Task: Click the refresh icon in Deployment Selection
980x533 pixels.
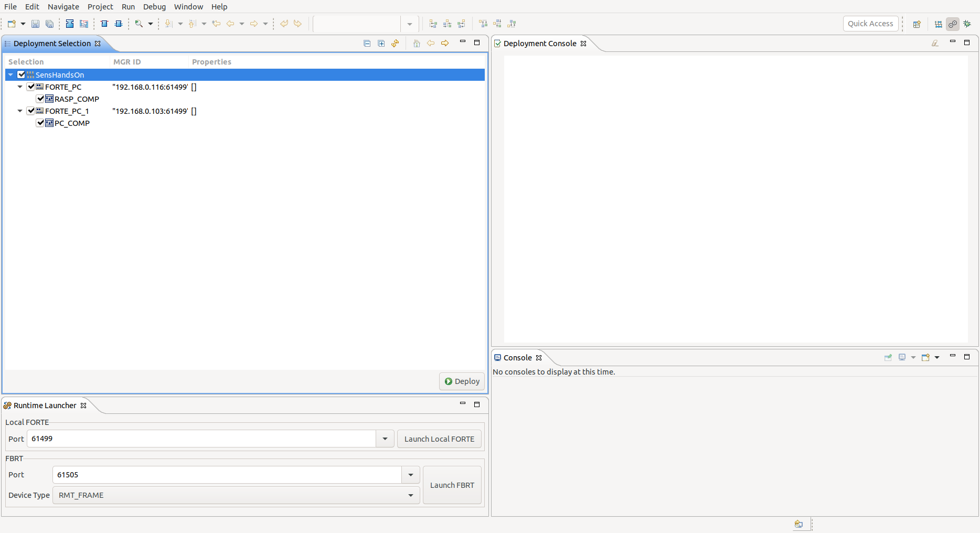Action: click(395, 44)
